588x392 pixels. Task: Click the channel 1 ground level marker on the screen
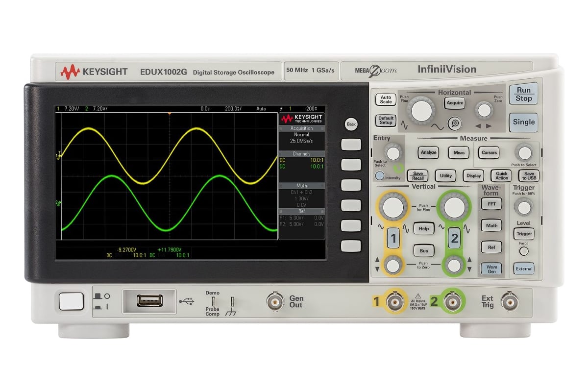(x=58, y=156)
